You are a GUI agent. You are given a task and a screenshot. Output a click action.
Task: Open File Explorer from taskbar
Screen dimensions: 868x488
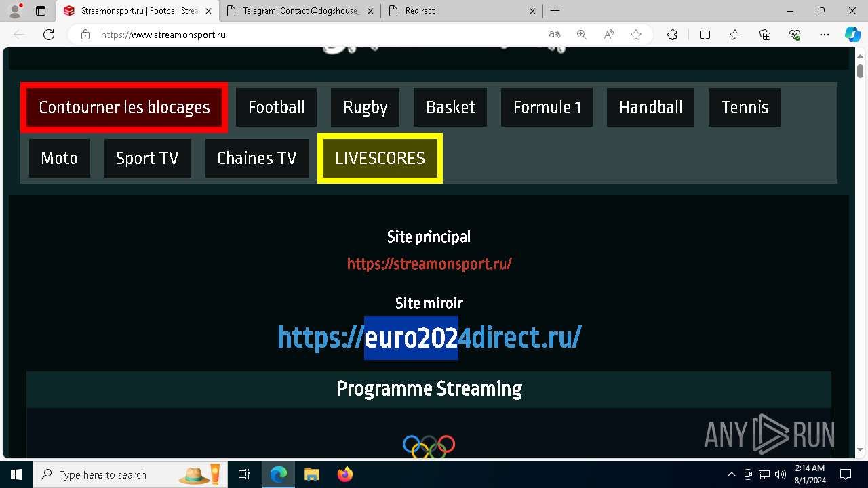[x=311, y=474]
